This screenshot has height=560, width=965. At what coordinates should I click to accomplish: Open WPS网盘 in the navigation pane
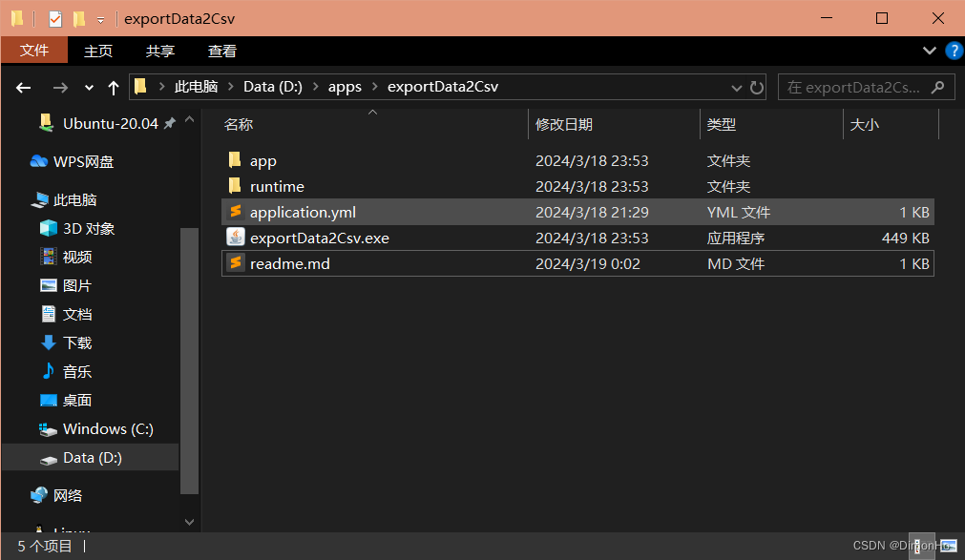click(x=83, y=161)
